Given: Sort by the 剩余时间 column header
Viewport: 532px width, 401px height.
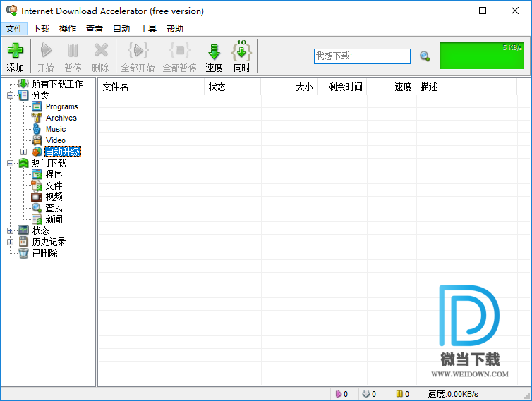Looking at the screenshot, I should pyautogui.click(x=342, y=87).
